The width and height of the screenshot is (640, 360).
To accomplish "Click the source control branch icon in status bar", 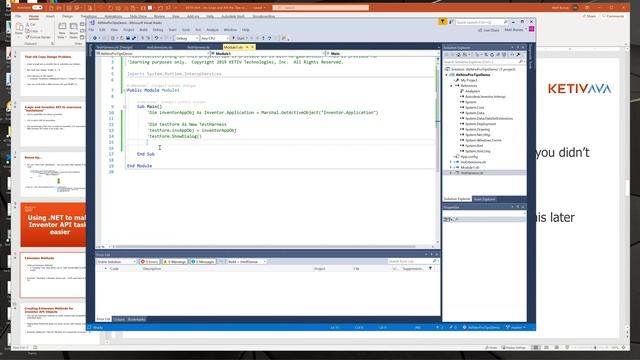I will pyautogui.click(x=508, y=327).
